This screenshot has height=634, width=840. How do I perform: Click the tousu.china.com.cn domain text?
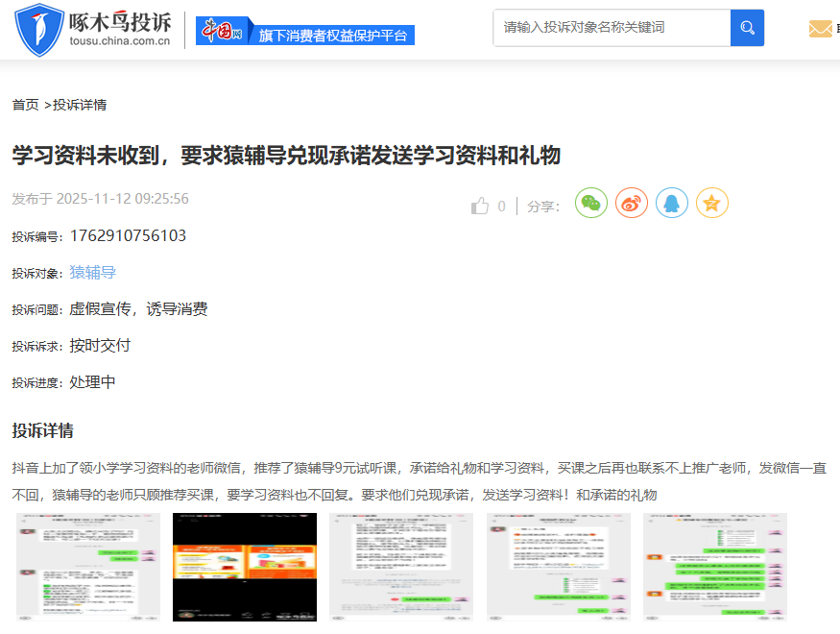pos(120,41)
